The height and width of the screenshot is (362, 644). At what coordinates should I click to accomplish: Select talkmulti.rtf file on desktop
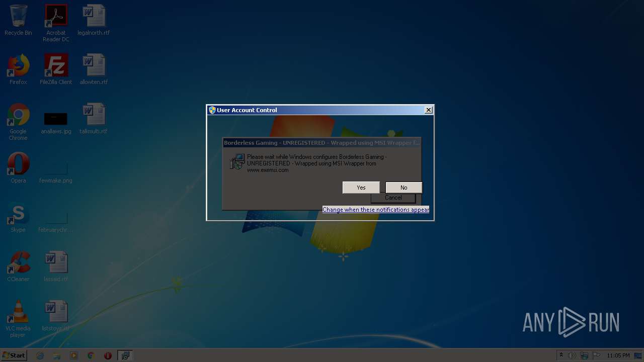point(94,119)
